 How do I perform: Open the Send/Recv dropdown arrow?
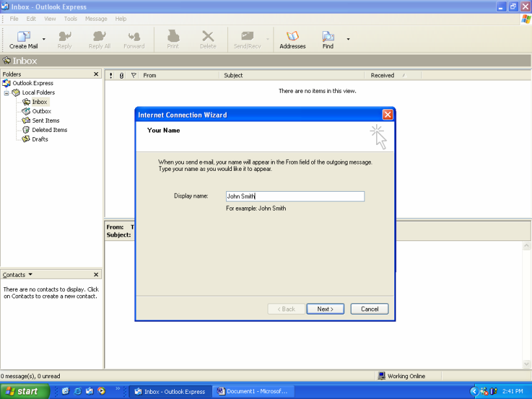(x=268, y=40)
